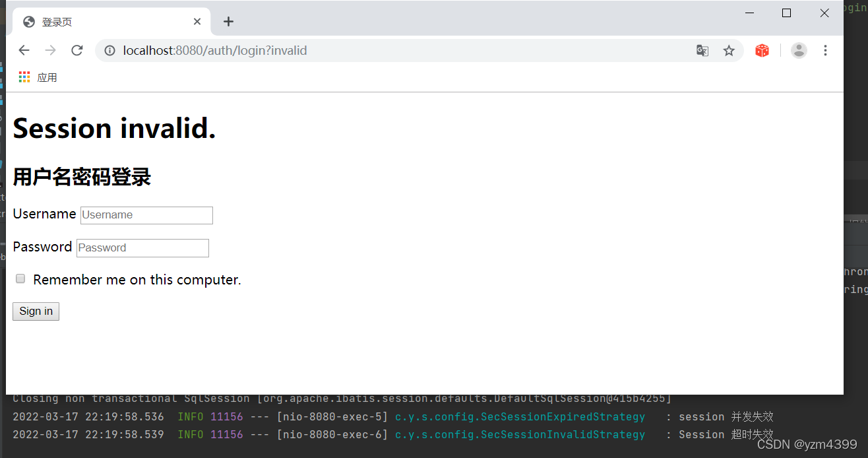Click the Sign in button

pos(36,311)
